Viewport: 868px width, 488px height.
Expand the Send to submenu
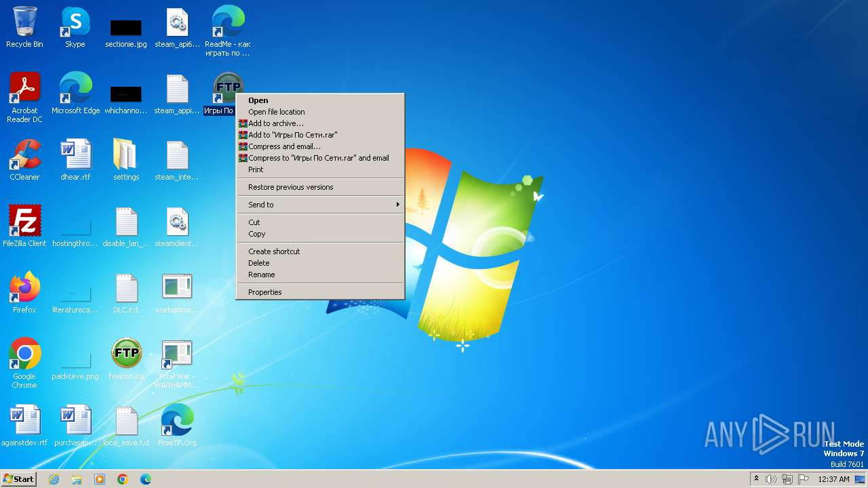(x=319, y=205)
